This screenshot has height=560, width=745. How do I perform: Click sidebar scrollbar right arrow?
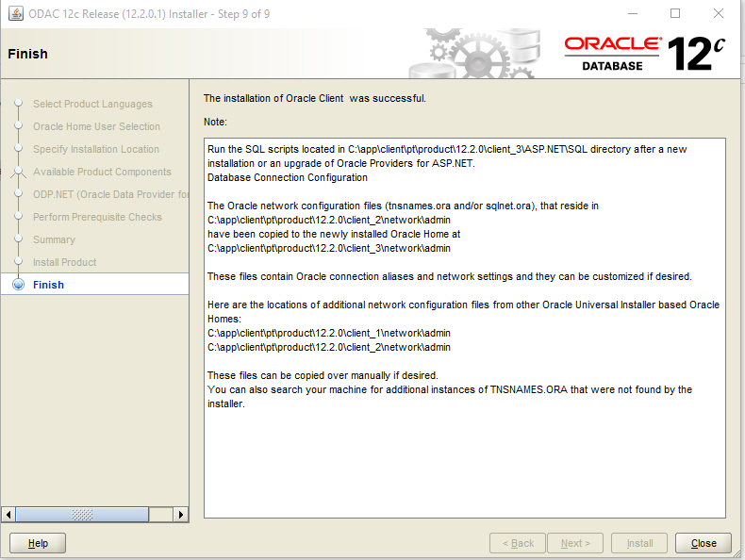click(180, 515)
